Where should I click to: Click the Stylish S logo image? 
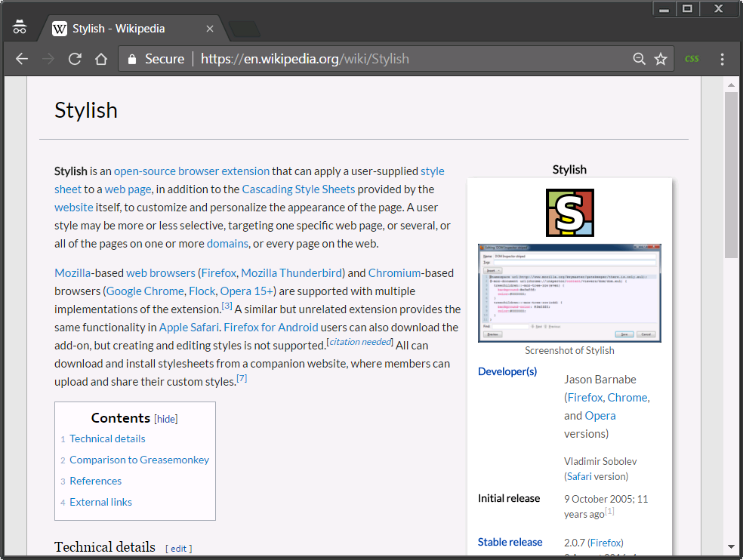click(569, 213)
